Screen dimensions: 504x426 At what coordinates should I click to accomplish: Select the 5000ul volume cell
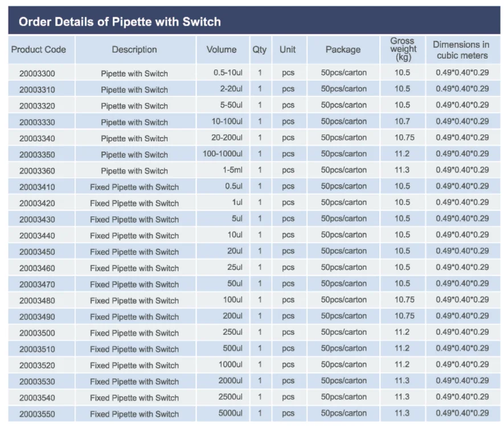click(230, 413)
